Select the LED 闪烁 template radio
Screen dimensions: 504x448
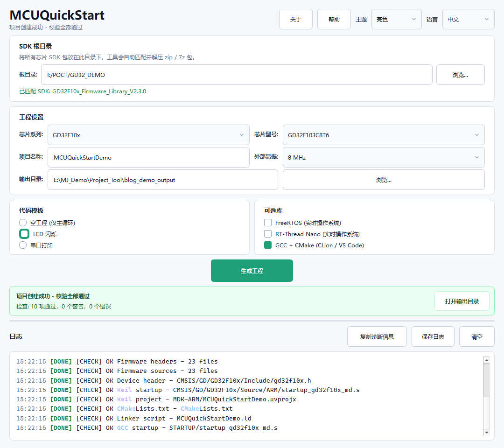pos(24,234)
